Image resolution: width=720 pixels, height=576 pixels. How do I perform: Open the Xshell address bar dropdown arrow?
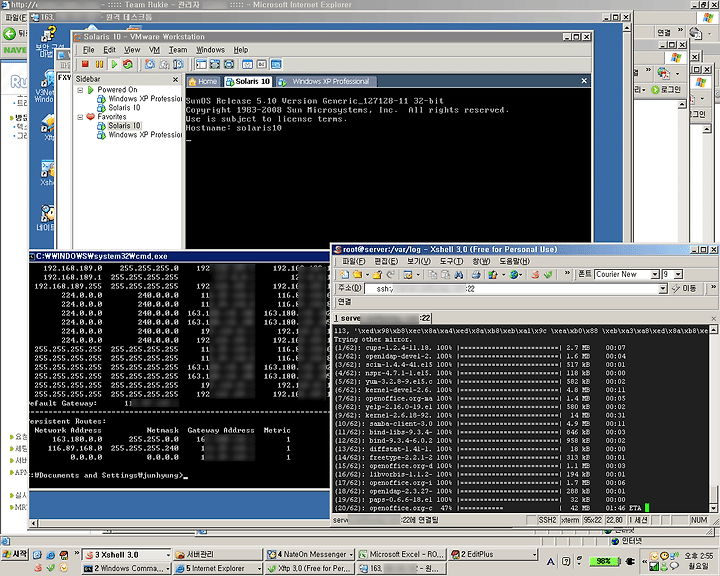click(x=663, y=289)
